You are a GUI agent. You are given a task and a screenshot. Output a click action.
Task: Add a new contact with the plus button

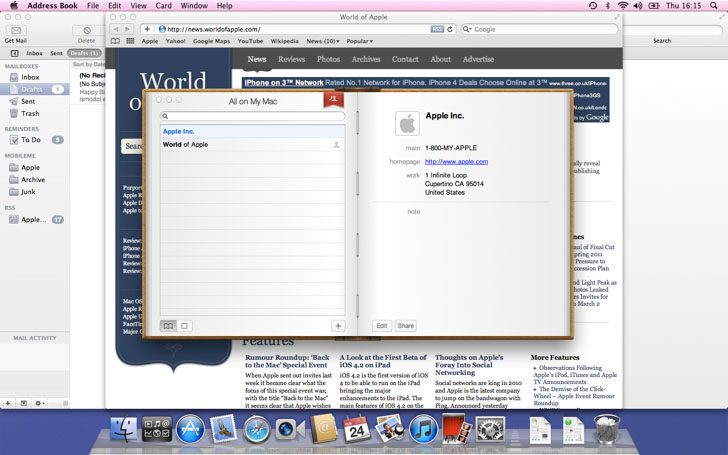click(x=338, y=326)
